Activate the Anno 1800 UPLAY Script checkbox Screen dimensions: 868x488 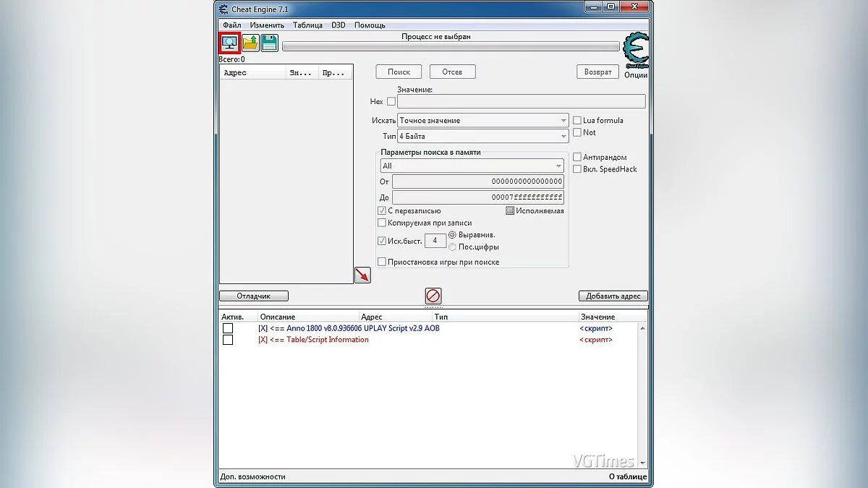(x=228, y=328)
